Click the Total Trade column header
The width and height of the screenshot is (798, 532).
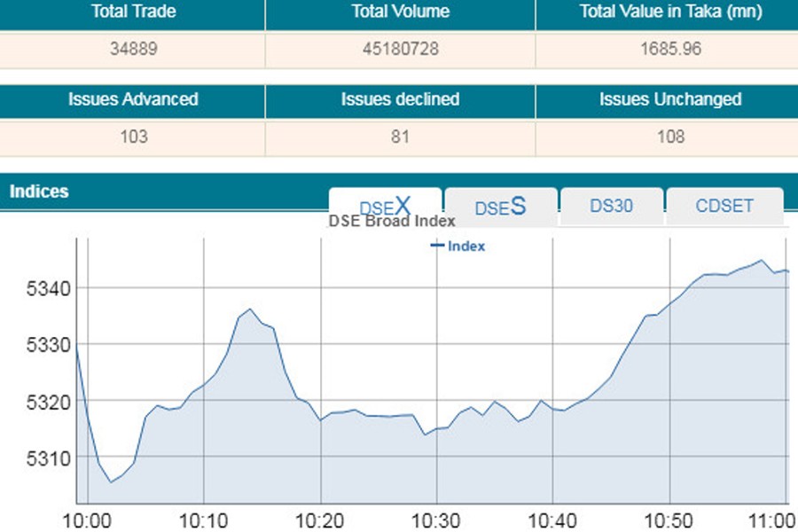[133, 12]
